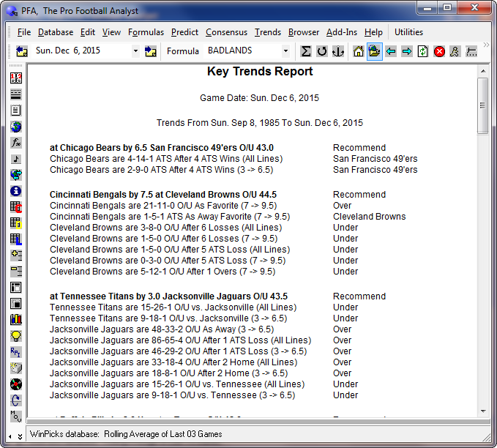
Task: Open the bar chart sidebar icon
Action: (16, 320)
